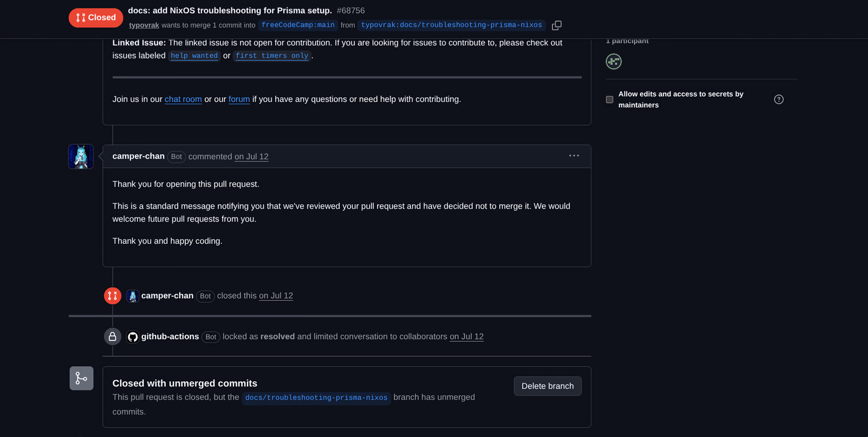The image size is (868, 437).
Task: Click the pull request number #68756
Action: coord(351,11)
